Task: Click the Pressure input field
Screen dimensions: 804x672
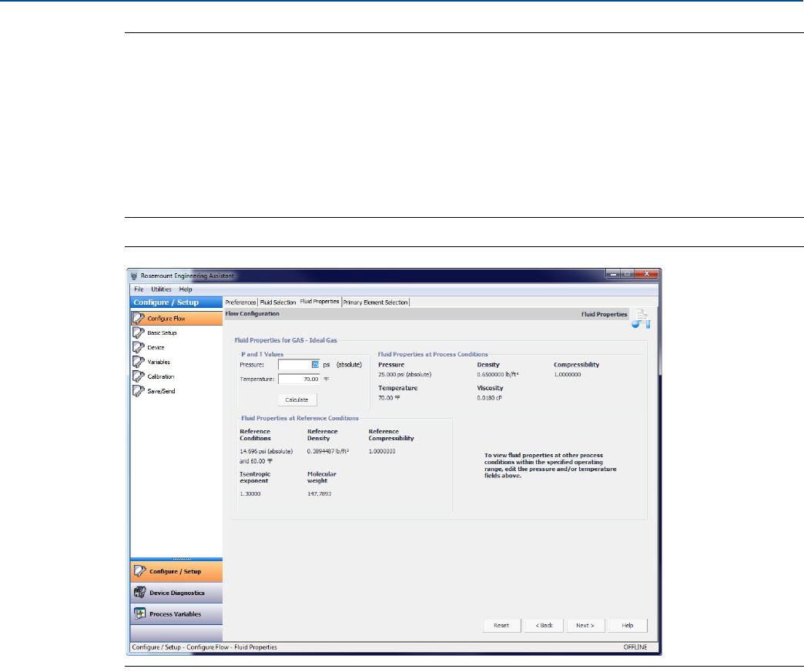Action: (299, 364)
